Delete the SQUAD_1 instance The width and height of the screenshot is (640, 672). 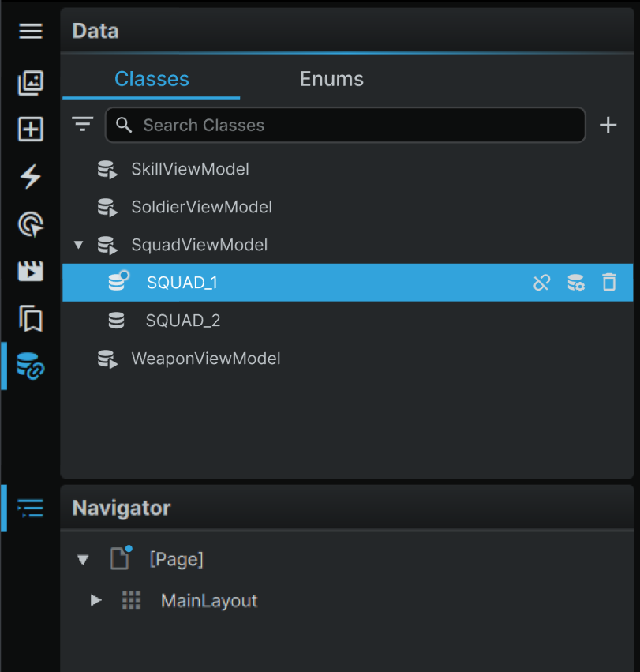(x=609, y=283)
